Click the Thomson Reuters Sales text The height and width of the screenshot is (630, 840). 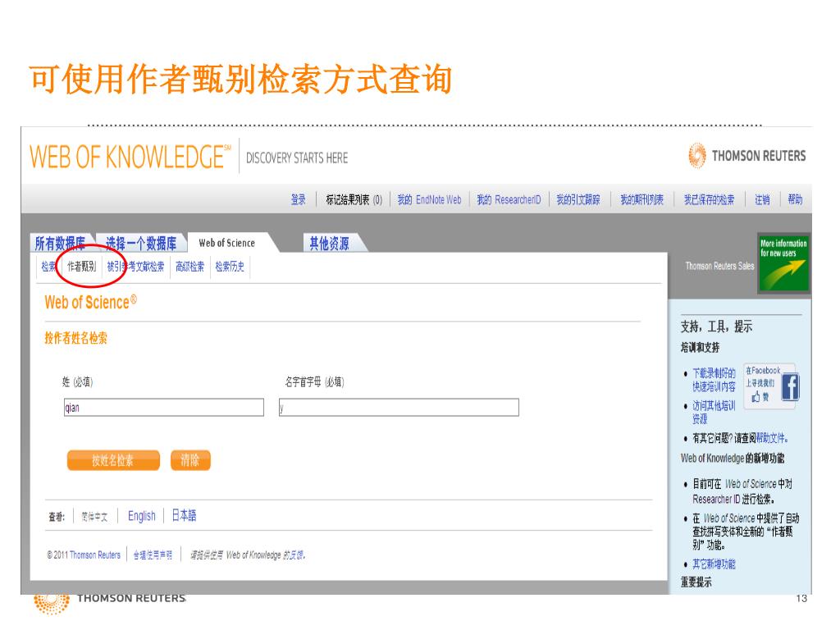pyautogui.click(x=719, y=266)
